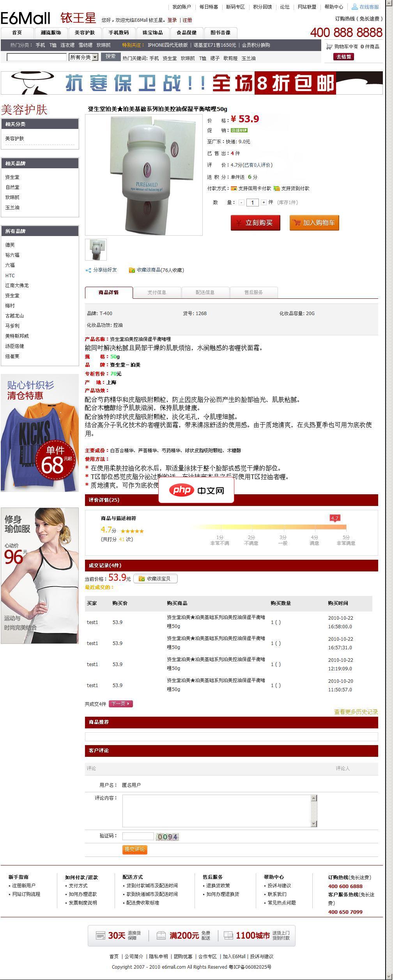Click the 登录 login link
393x980 pixels.
pos(172,20)
